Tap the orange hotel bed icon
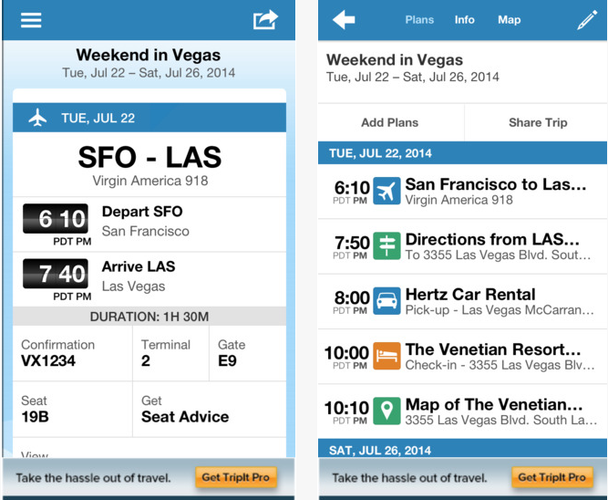This screenshot has width=608, height=500. point(386,356)
